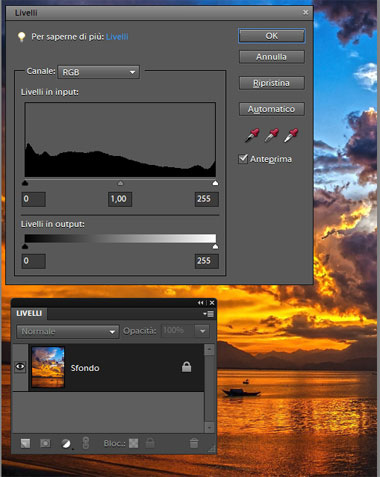The width and height of the screenshot is (380, 477).
Task: Close the Livelli dialog
Action: 306,12
